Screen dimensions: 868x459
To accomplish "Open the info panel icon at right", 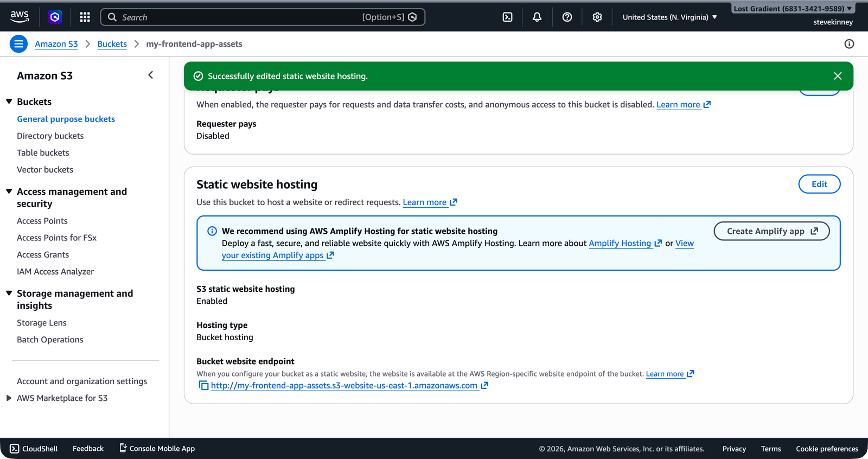I will click(849, 44).
